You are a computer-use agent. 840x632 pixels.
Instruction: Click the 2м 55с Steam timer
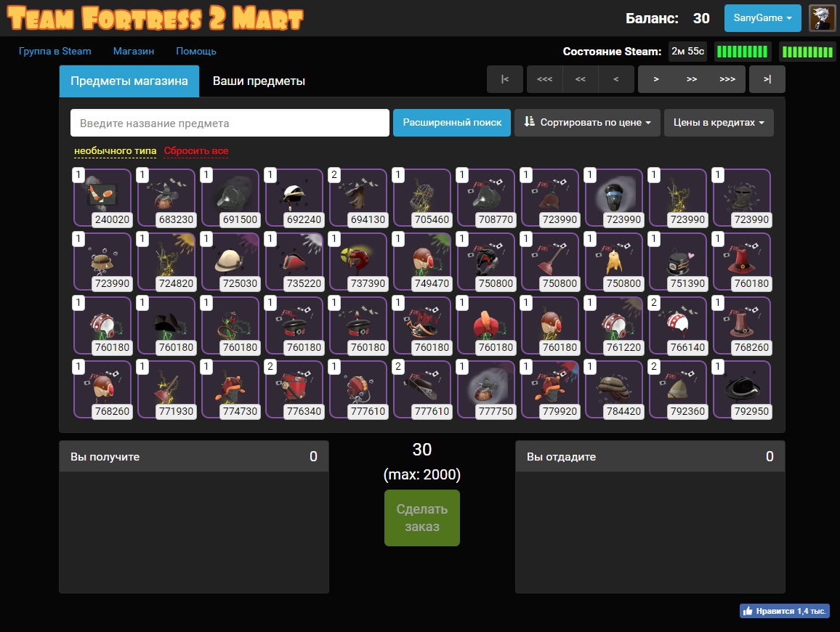coord(688,52)
